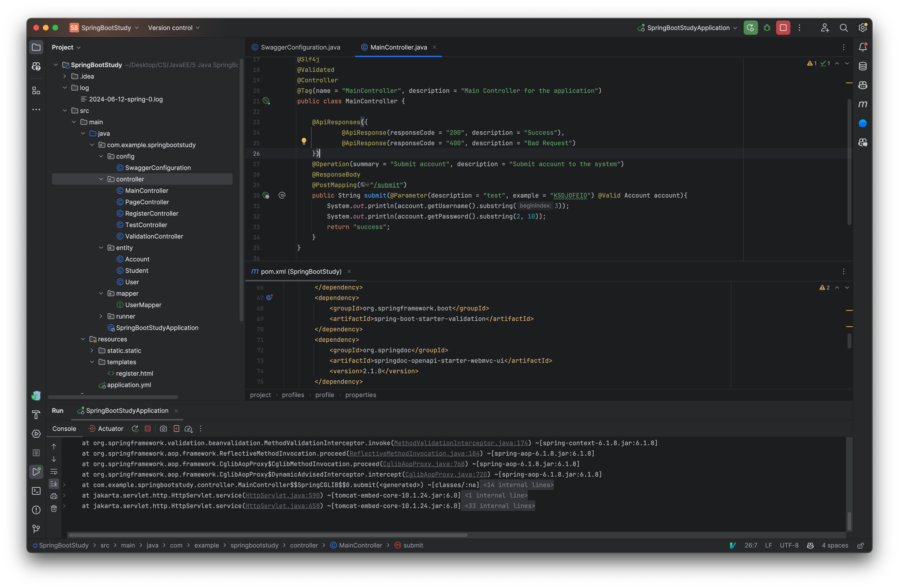Select application.yml in project tree
Viewport: 899px width, 588px height.
[129, 385]
